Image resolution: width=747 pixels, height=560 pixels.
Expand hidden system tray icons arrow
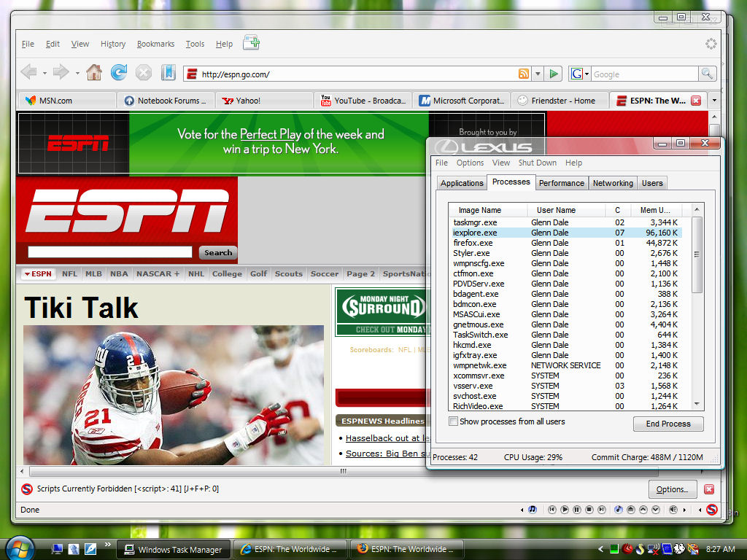click(x=600, y=549)
